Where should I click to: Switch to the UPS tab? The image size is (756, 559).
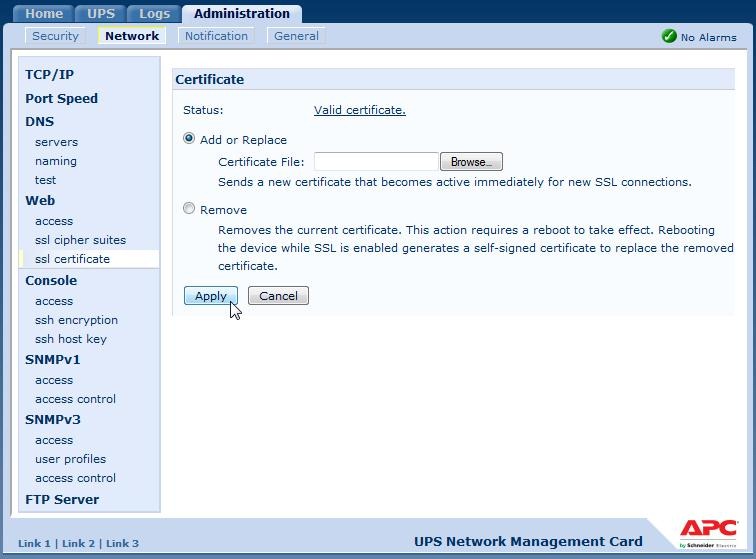(x=101, y=14)
